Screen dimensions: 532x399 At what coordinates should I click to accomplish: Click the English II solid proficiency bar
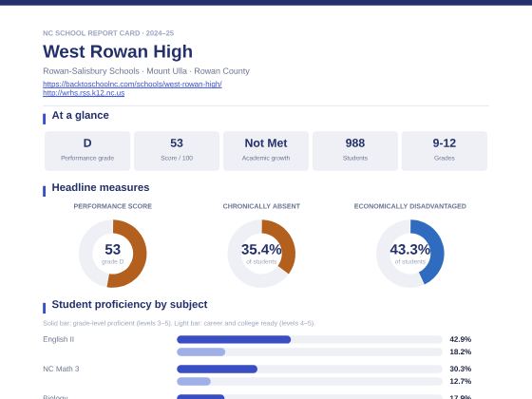pos(234,339)
